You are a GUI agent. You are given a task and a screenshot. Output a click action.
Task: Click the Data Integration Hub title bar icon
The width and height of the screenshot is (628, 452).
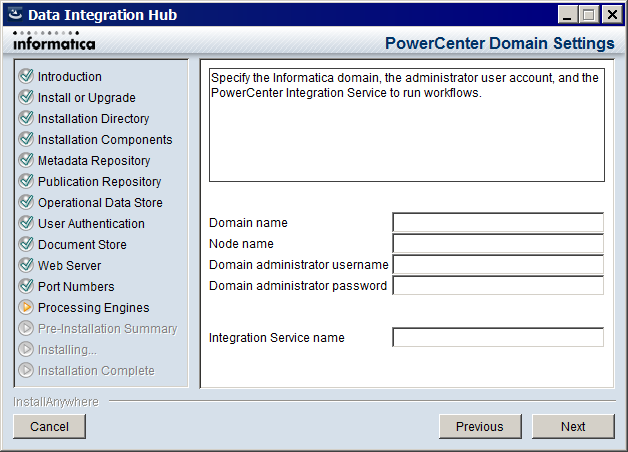(15, 14)
